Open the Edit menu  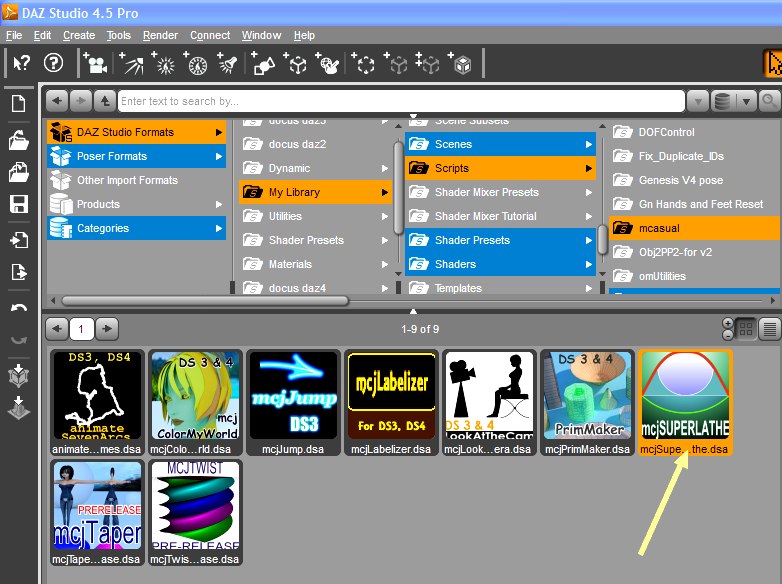[x=42, y=35]
